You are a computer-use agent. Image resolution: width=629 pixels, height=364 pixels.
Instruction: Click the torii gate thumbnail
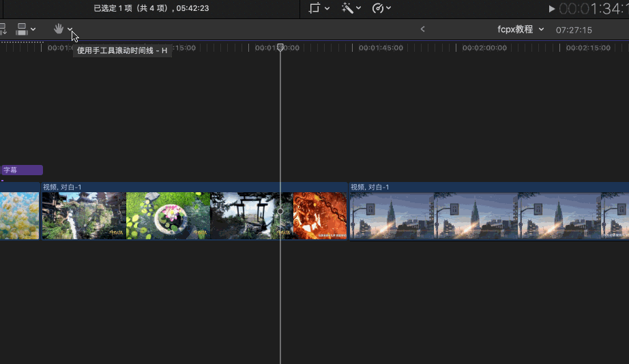(x=252, y=215)
